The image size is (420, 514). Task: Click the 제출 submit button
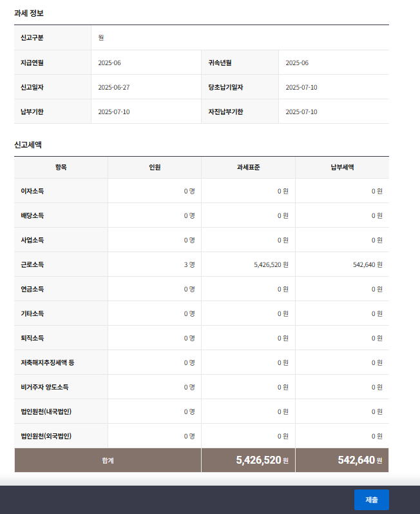tap(371, 500)
